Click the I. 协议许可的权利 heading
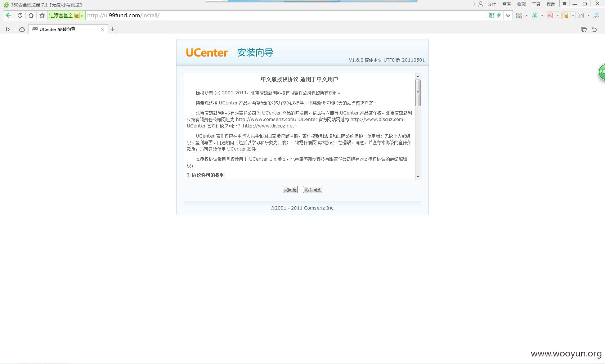Image resolution: width=605 pixels, height=364 pixels. (206, 175)
